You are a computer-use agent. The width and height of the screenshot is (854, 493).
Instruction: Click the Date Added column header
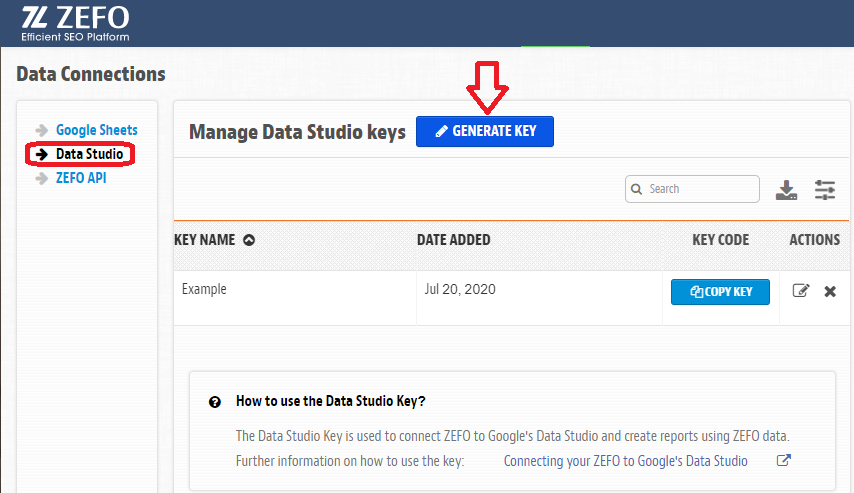(x=453, y=240)
